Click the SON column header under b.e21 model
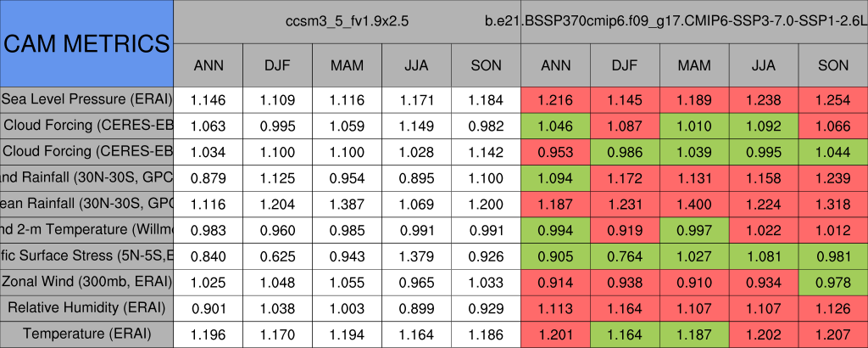This screenshot has width=868, height=348. point(833,65)
